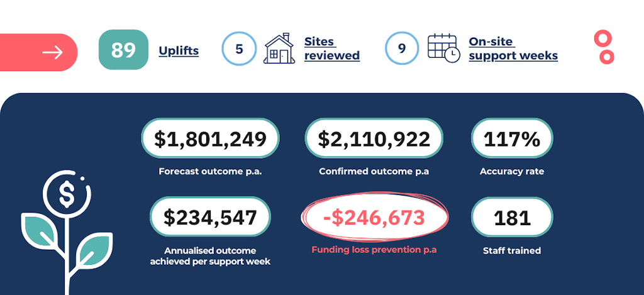Image resolution: width=644 pixels, height=295 pixels.
Task: Click the calendar with clock icon
Action: point(443,49)
